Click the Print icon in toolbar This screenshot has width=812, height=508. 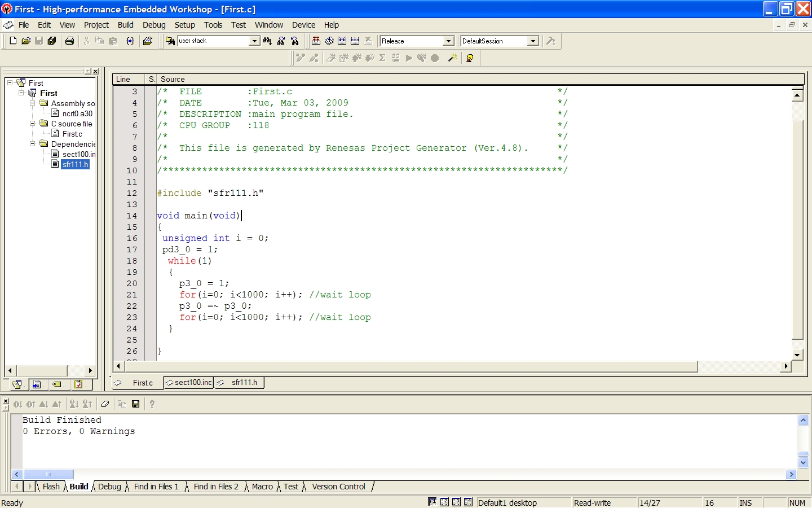pos(69,41)
